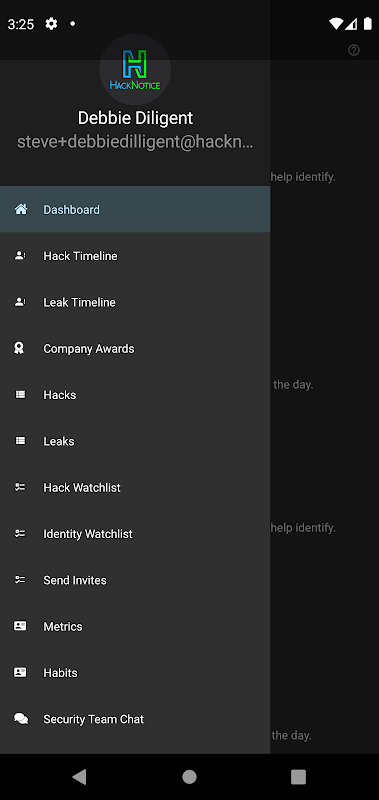
Task: Tap the settings gear in status bar
Action: 52,23
